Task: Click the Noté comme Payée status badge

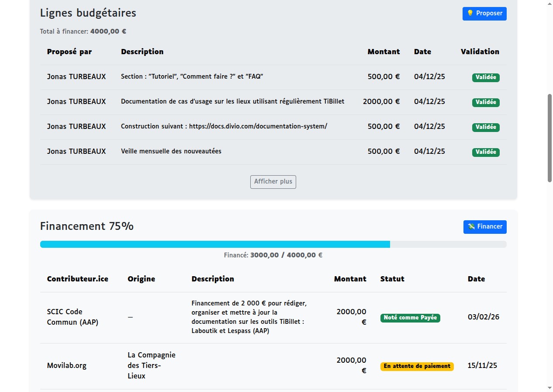Action: 410,318
